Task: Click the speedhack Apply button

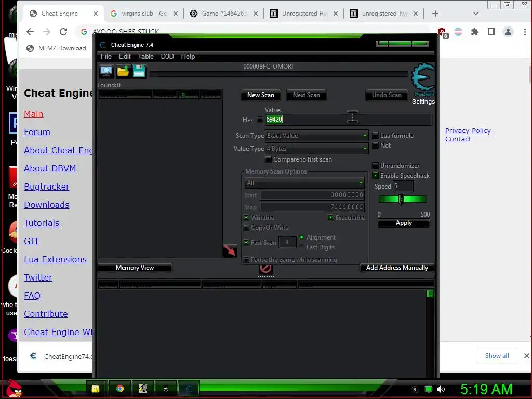Action: 404,223
